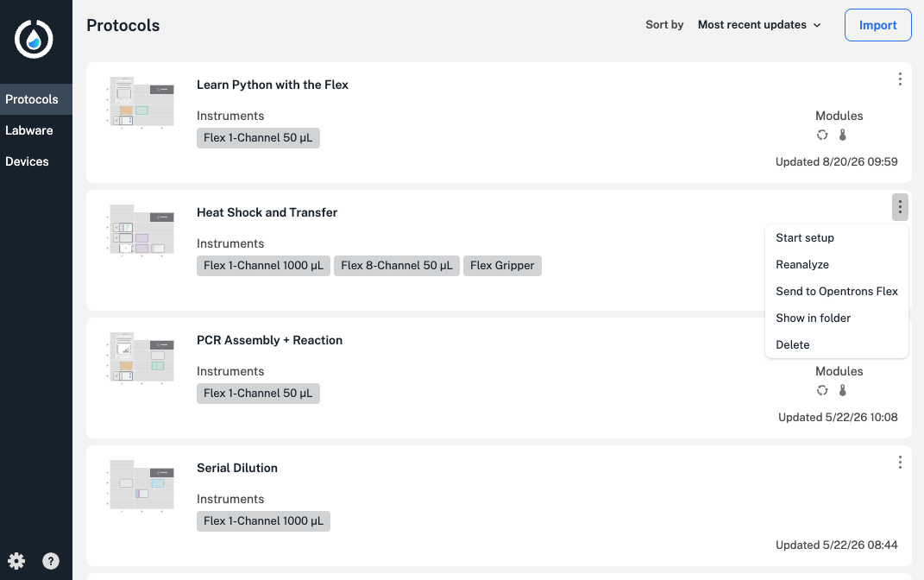Open overflow menu for Learn Python with the Flex
The height and width of the screenshot is (580, 924).
(x=900, y=79)
